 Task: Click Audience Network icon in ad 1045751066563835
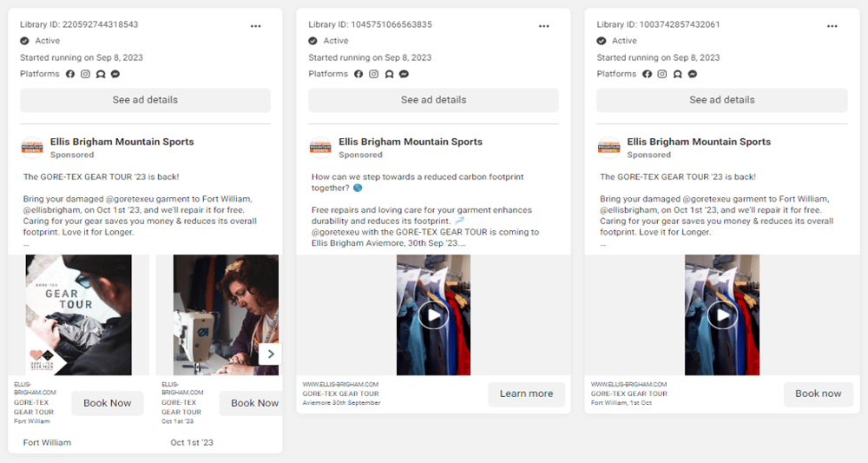click(389, 74)
